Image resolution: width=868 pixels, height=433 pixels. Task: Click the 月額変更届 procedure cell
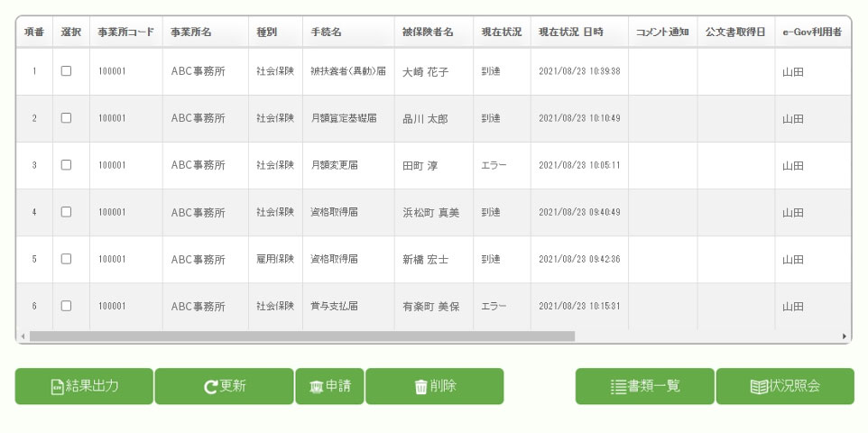pyautogui.click(x=349, y=165)
